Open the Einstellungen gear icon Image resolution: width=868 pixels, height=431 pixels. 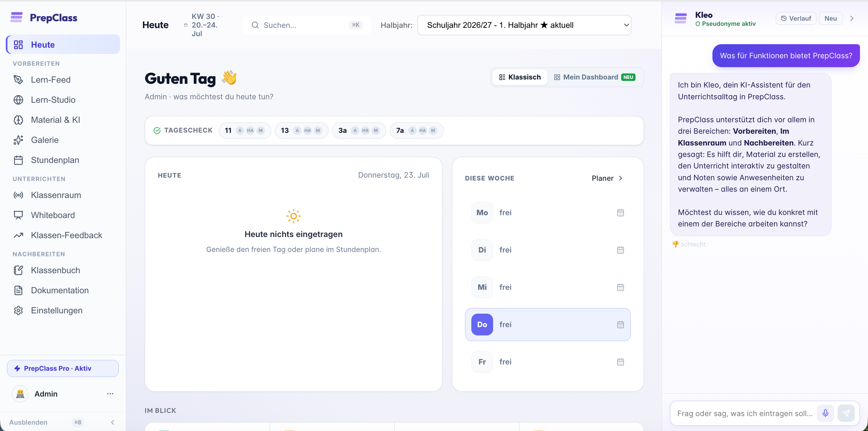click(18, 310)
